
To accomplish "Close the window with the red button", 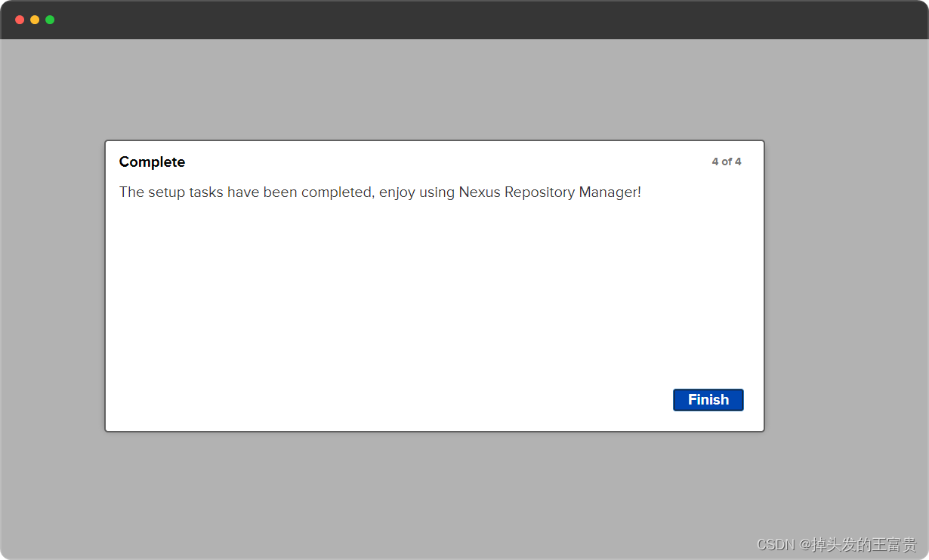I will (x=20, y=20).
